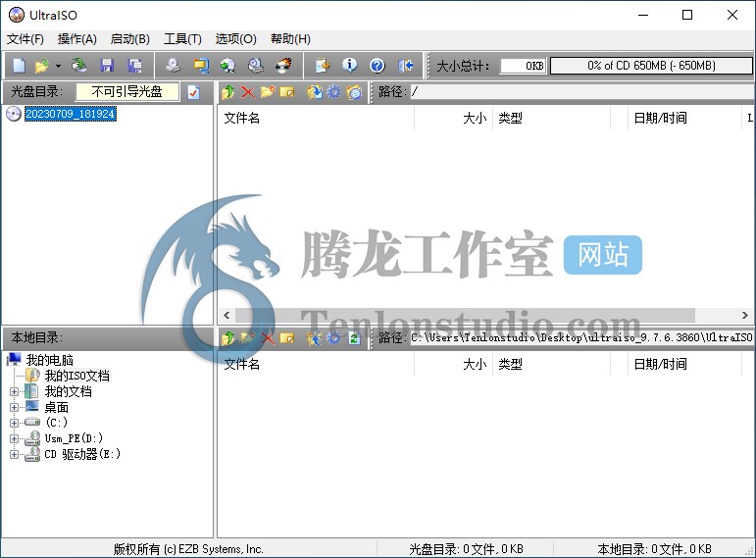Open the 工具(T) menu
756x558 pixels.
tap(182, 39)
